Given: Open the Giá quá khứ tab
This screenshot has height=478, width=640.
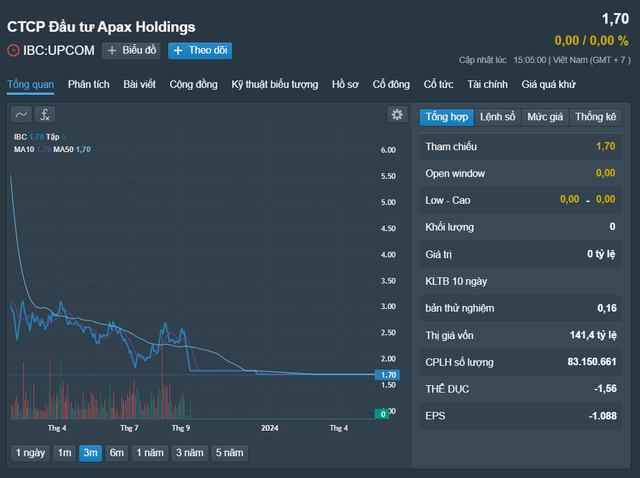Looking at the screenshot, I should point(548,84).
